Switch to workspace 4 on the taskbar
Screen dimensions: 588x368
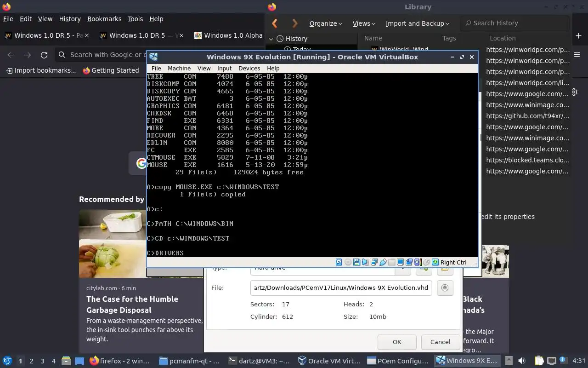(x=53, y=361)
